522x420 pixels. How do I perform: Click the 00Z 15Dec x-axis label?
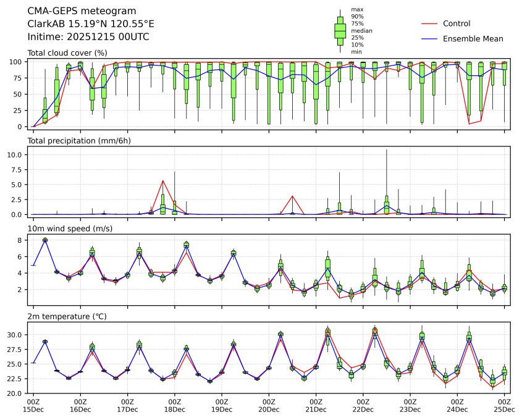(x=33, y=405)
